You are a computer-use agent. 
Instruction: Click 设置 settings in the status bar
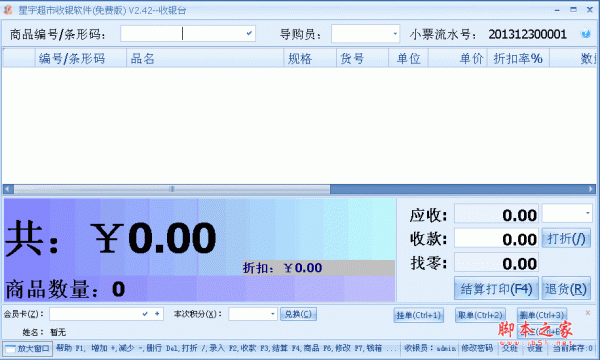(x=534, y=348)
